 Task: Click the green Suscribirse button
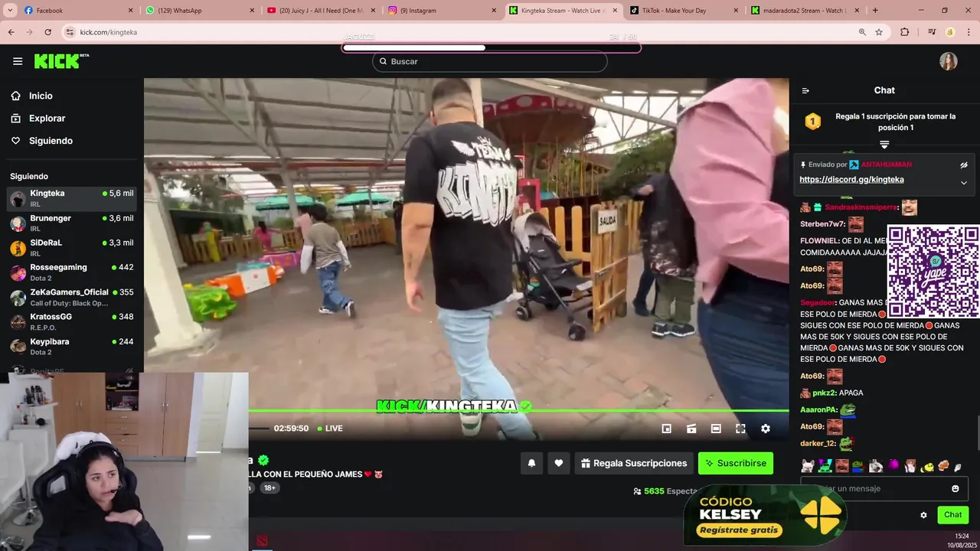point(736,463)
